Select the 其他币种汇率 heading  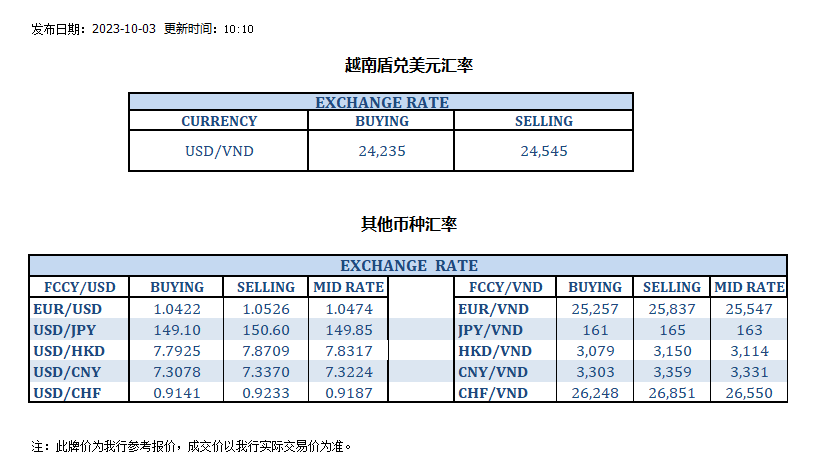point(408,224)
